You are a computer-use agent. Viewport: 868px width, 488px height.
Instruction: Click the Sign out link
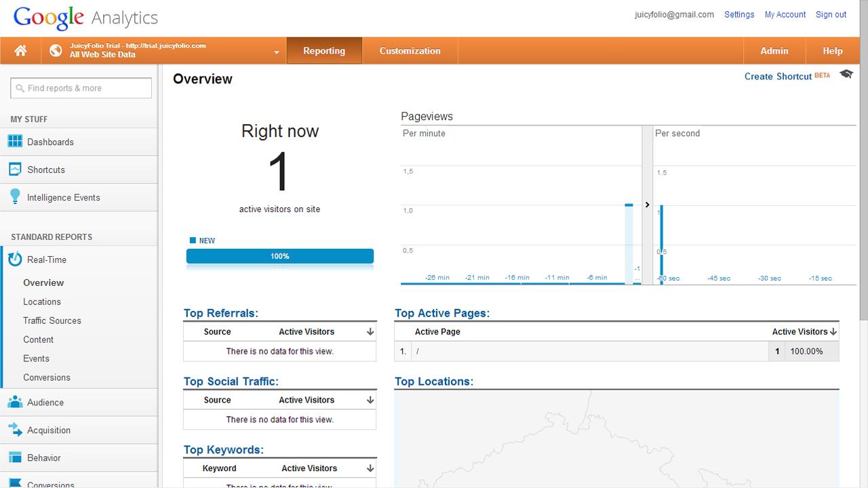click(x=831, y=14)
